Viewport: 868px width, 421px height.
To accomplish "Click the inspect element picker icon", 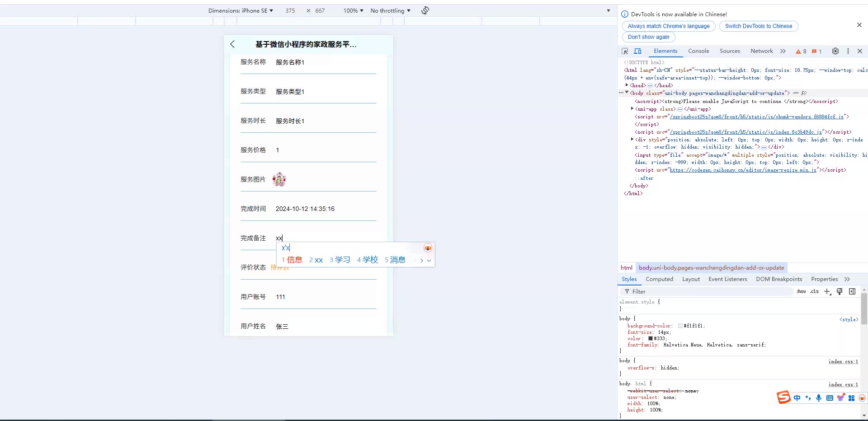I will [x=625, y=51].
